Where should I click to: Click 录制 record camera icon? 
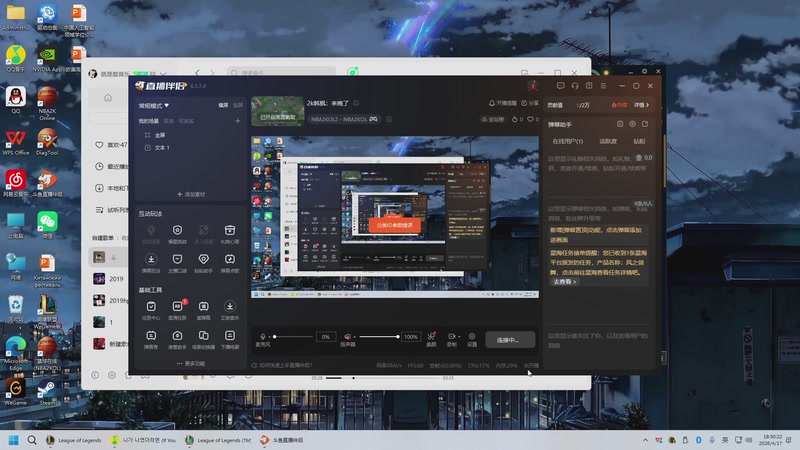[451, 336]
